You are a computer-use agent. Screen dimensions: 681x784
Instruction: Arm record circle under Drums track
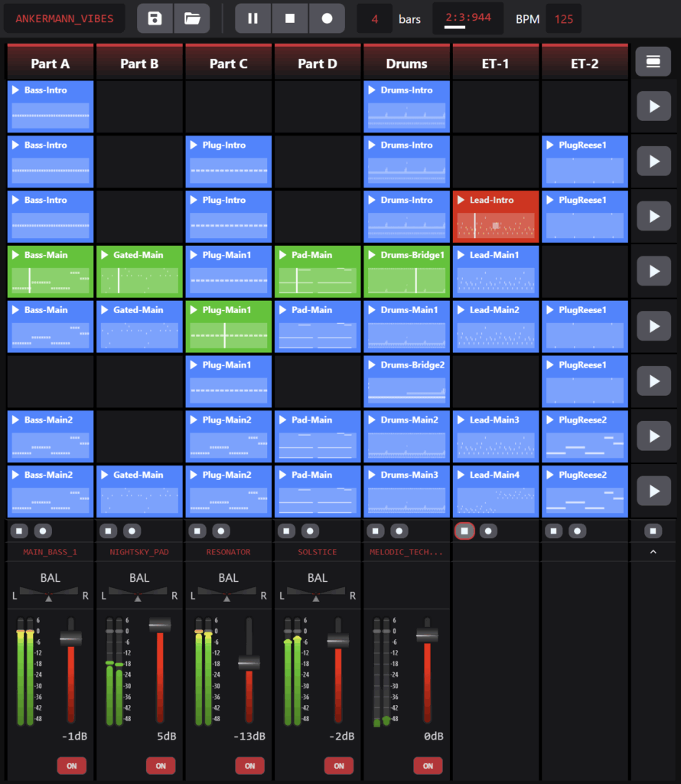[x=399, y=531]
